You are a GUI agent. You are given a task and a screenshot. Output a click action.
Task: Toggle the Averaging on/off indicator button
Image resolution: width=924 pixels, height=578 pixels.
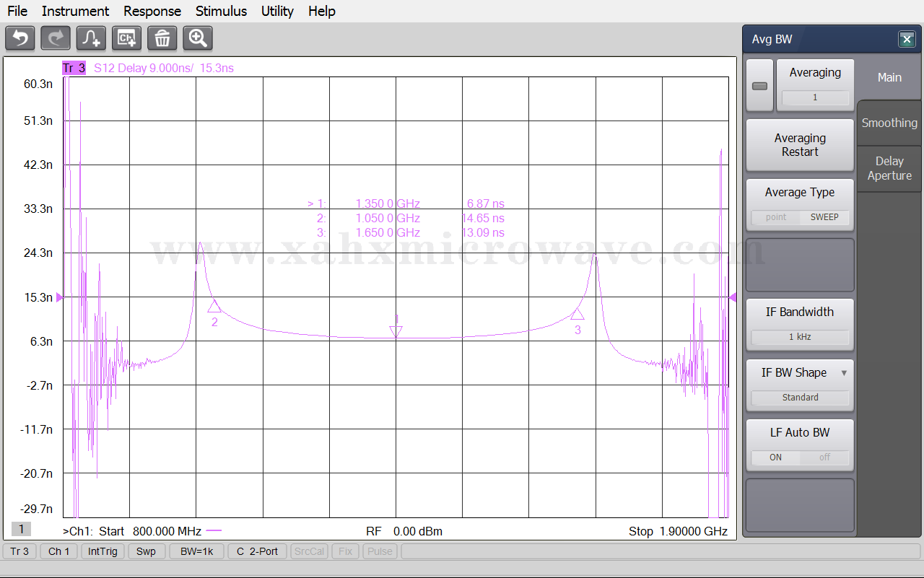pos(759,86)
